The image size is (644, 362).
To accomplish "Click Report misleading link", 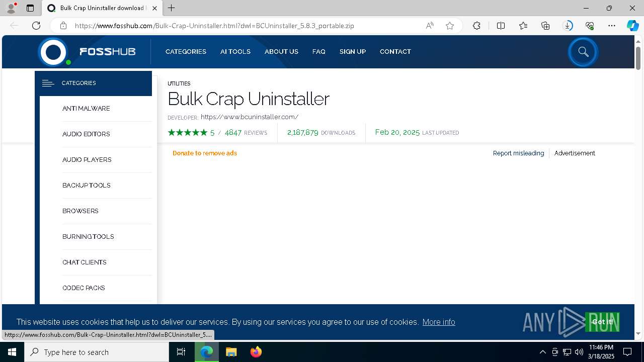I will tap(518, 153).
